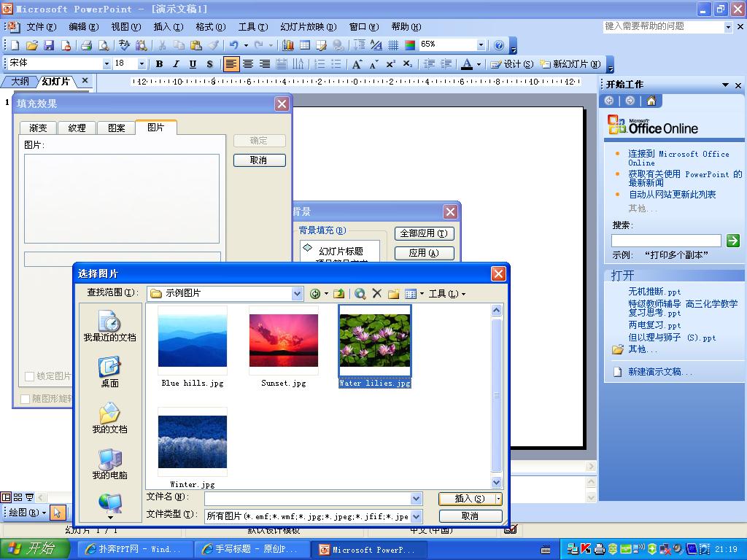Switch to the 渐变 tab in Fill Effects
Screen dimensions: 747x560
pyautogui.click(x=38, y=128)
